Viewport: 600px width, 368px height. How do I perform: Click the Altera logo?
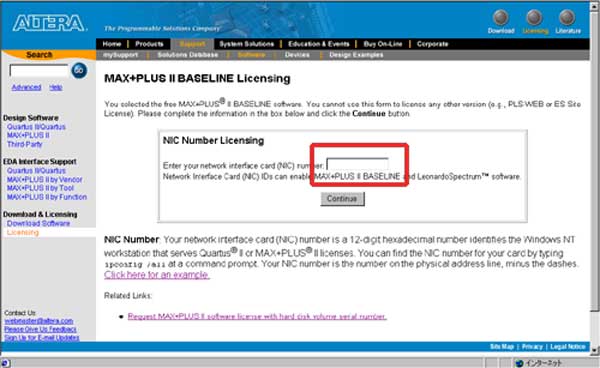coord(49,23)
